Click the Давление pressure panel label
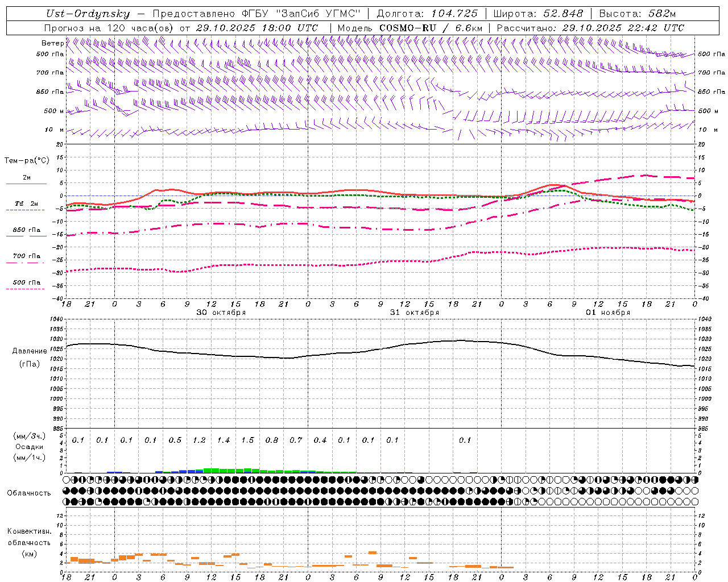The image size is (728, 582). (x=30, y=351)
